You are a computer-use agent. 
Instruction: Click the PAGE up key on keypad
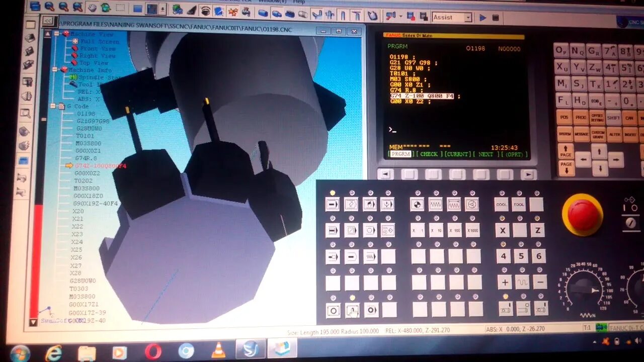coord(566,151)
